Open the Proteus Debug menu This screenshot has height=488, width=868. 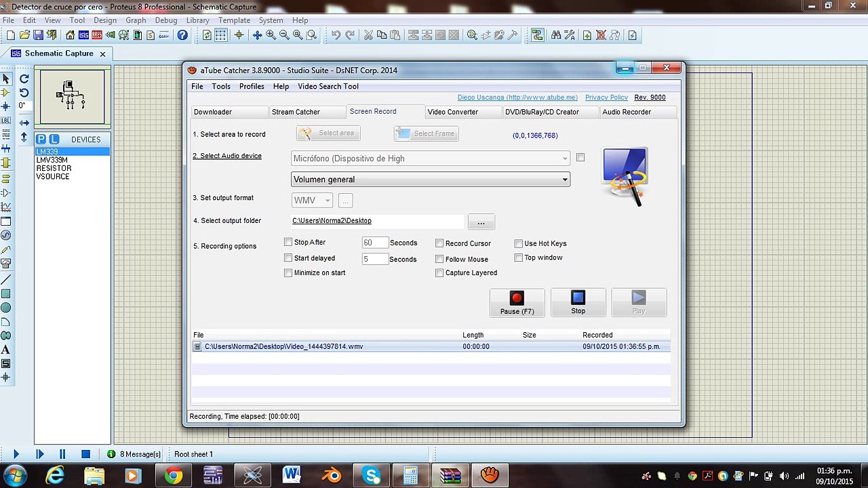pyautogui.click(x=166, y=20)
